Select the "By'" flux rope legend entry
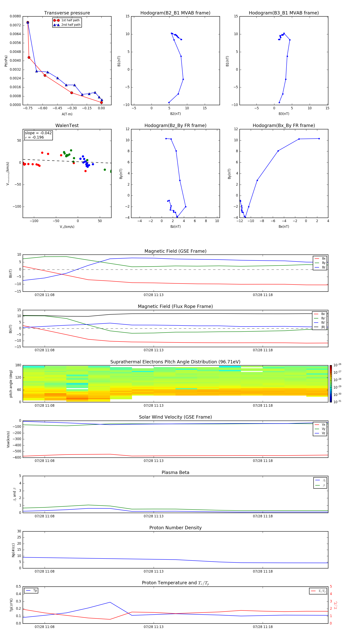351x644 pixels. [x=320, y=318]
